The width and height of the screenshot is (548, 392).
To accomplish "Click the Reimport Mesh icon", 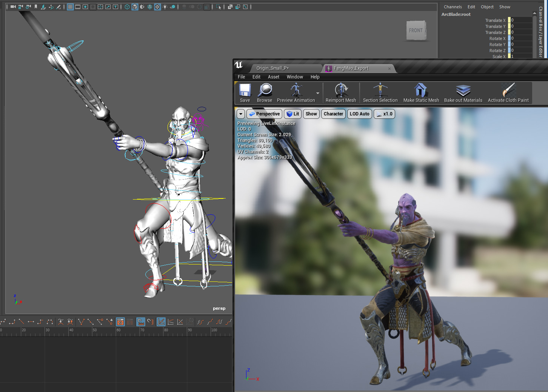I will [341, 91].
